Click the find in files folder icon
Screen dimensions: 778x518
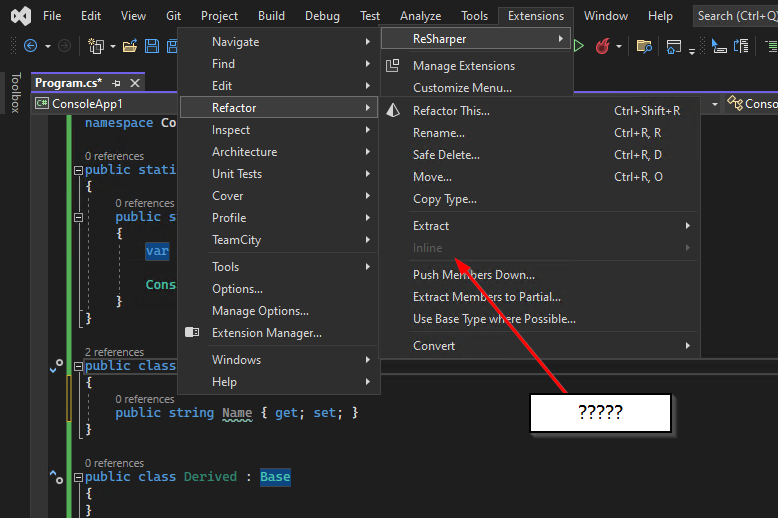[644, 47]
